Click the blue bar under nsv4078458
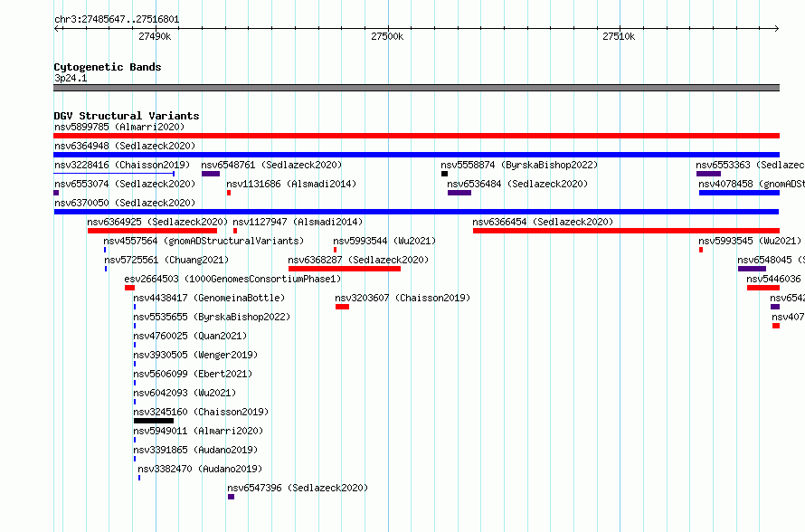The height and width of the screenshot is (532, 805). tap(739, 193)
